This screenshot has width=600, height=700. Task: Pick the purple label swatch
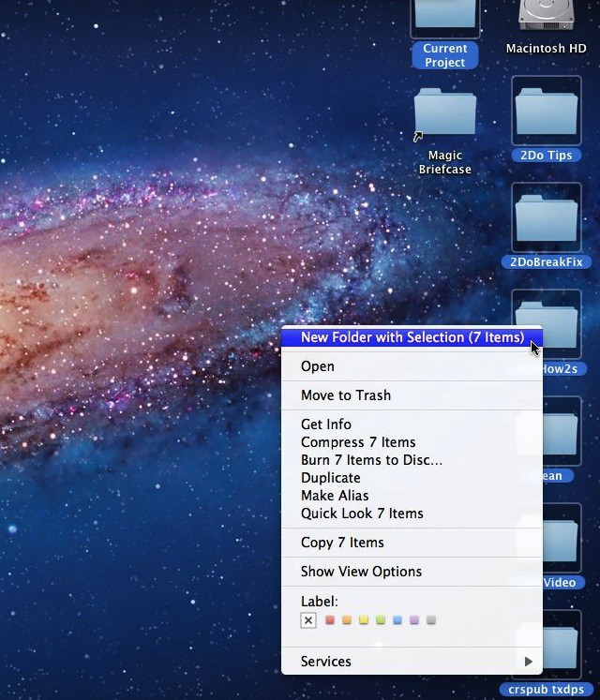point(414,620)
